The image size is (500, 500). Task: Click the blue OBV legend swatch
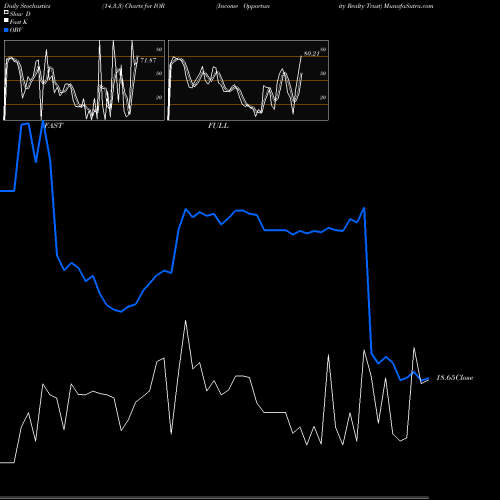tap(6, 30)
